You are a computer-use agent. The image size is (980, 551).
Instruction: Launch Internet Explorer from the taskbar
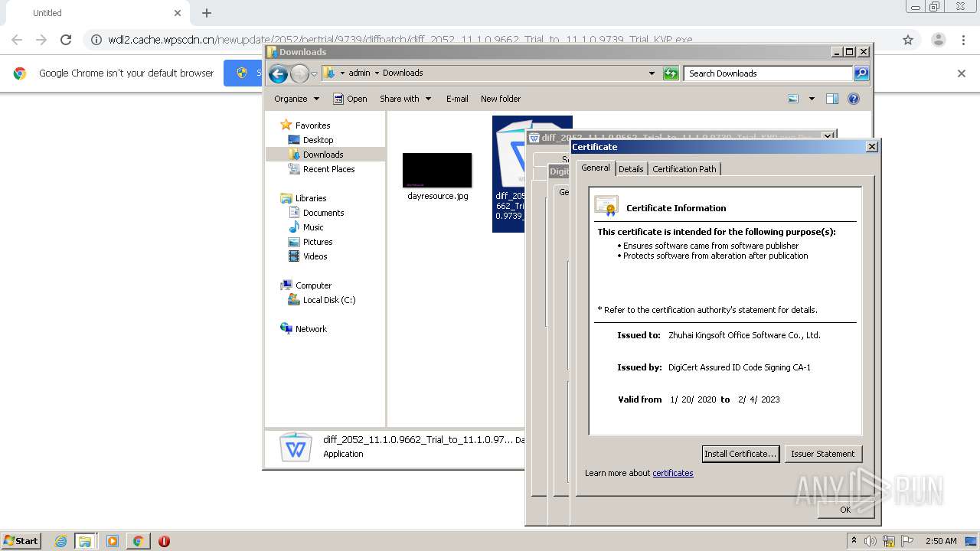[x=60, y=541]
